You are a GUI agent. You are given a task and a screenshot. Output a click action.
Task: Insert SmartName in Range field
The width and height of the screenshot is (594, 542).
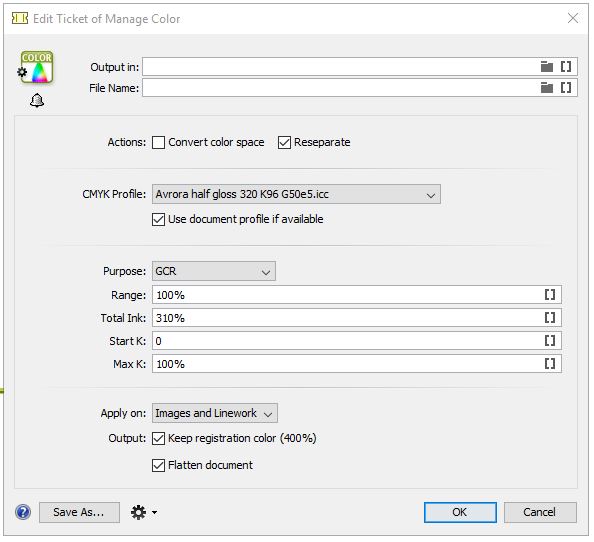[x=550, y=295]
